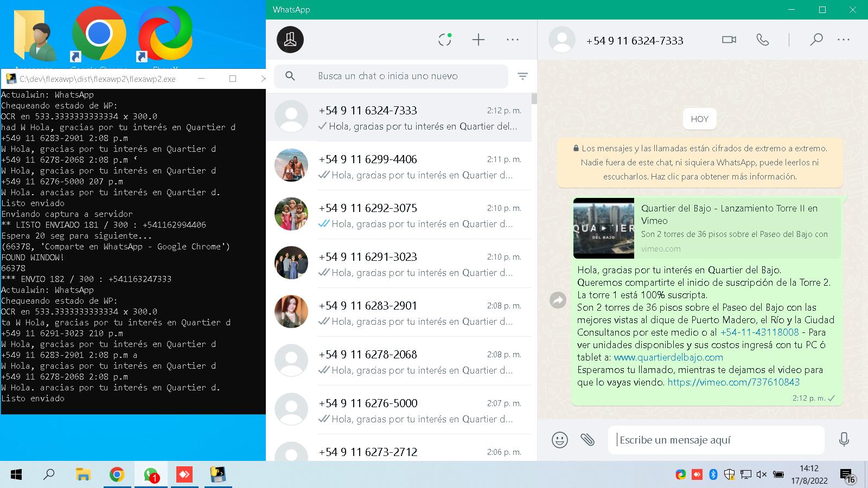
Task: Open chat list menu (three dots)
Action: pos(513,40)
